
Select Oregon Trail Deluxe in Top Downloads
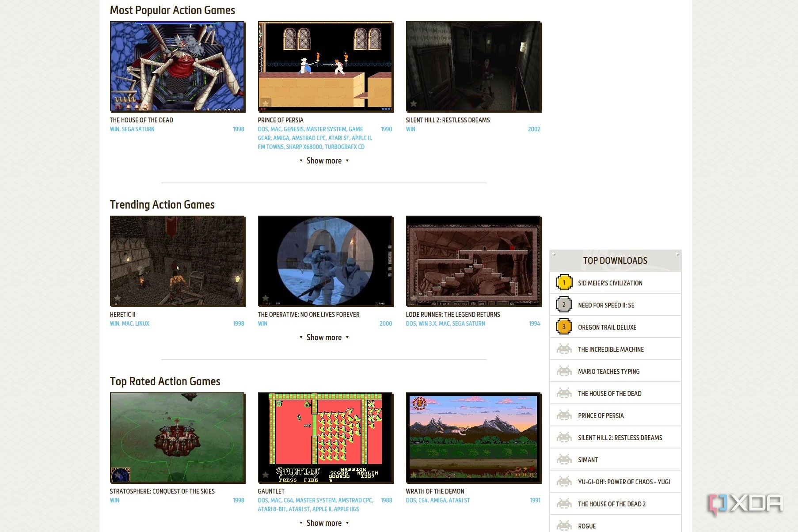click(x=607, y=327)
